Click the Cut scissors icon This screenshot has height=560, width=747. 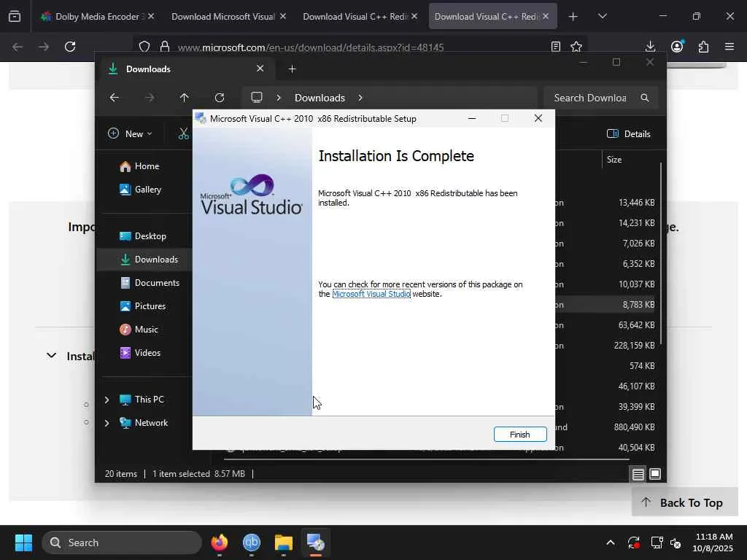[183, 134]
